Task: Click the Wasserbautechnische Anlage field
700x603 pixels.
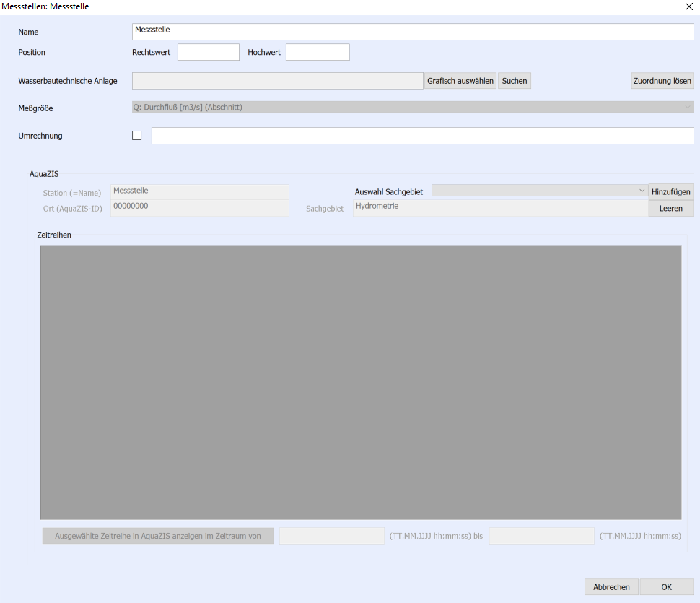Action: pos(277,81)
